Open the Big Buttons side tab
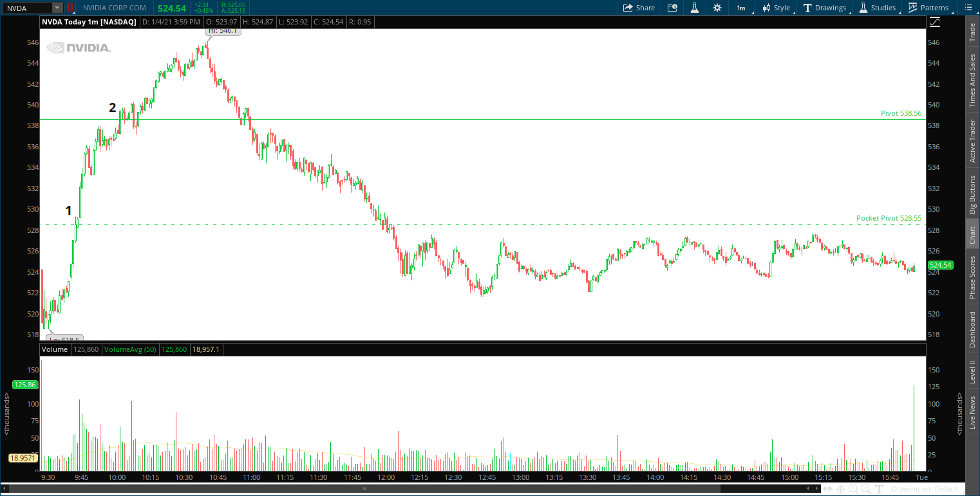Image resolution: width=980 pixels, height=496 pixels. [x=972, y=194]
